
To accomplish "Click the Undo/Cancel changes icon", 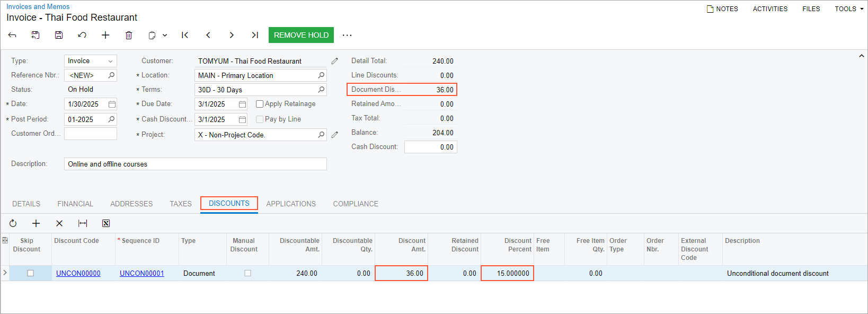I will (82, 35).
